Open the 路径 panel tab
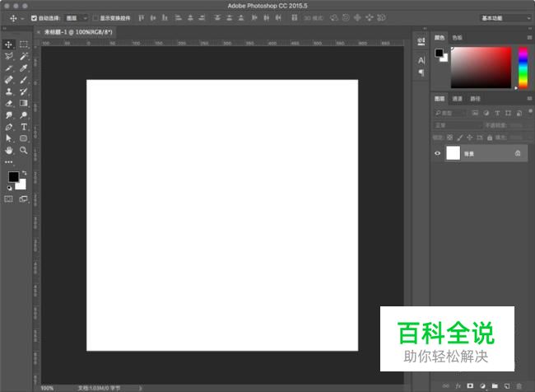This screenshot has width=535, height=392. point(475,99)
